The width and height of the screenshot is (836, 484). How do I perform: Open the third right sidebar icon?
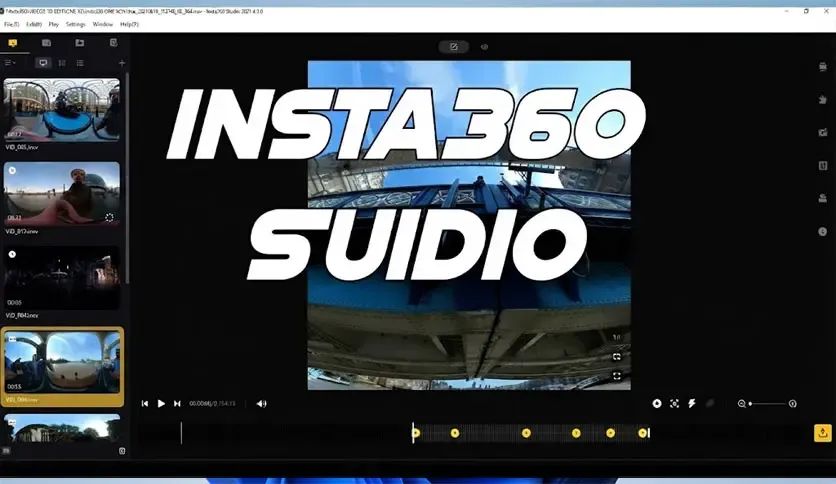click(x=823, y=133)
